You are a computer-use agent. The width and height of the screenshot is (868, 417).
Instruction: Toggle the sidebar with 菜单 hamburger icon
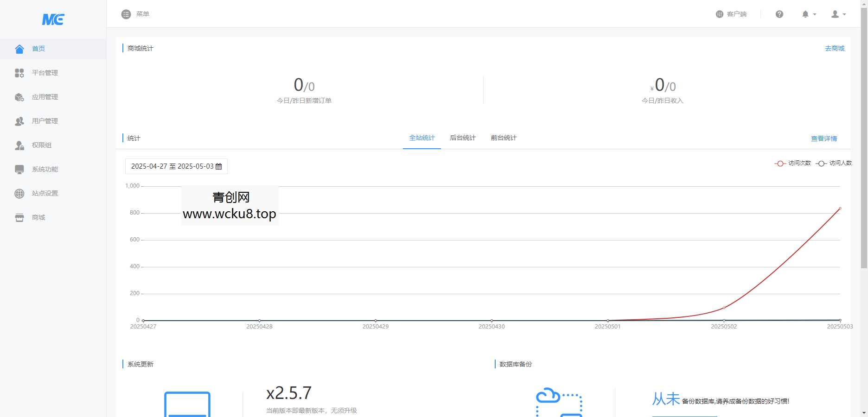click(x=126, y=14)
